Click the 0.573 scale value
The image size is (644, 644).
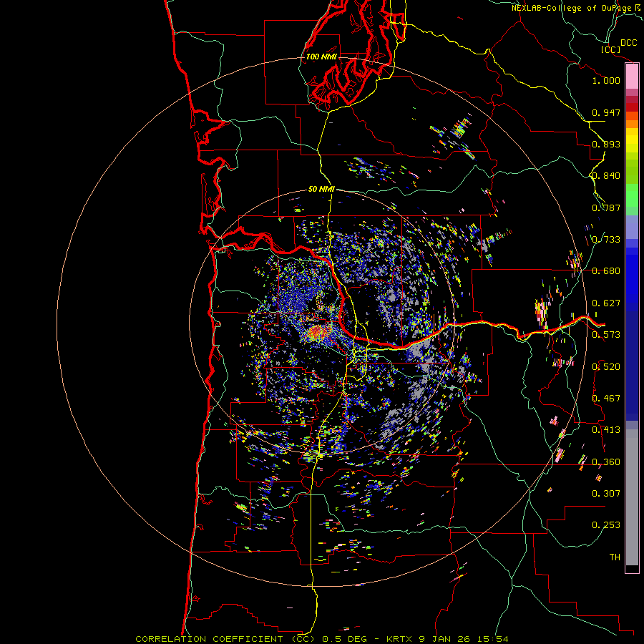point(606,335)
